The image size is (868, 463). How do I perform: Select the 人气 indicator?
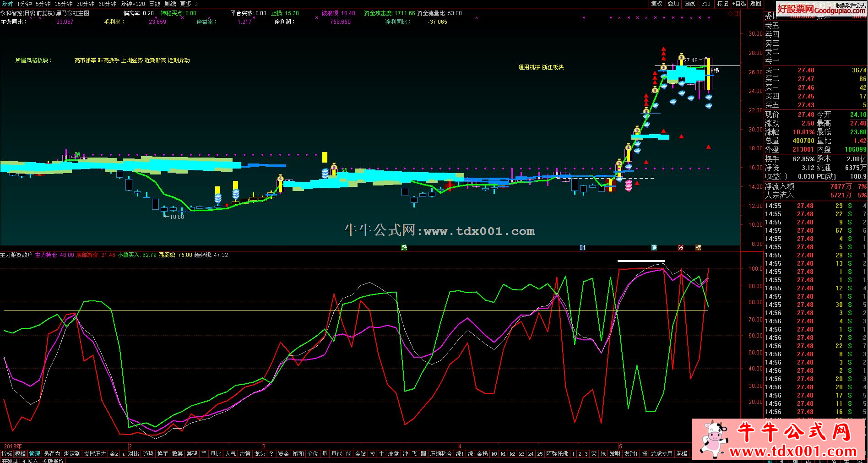pos(230,454)
